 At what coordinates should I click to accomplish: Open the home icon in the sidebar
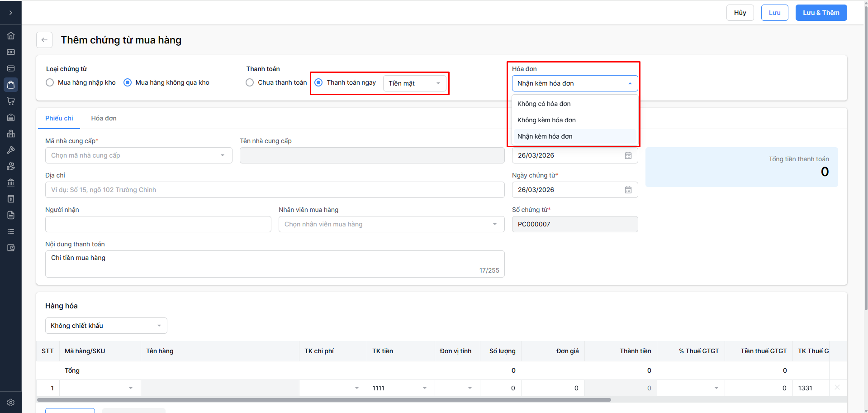click(11, 36)
